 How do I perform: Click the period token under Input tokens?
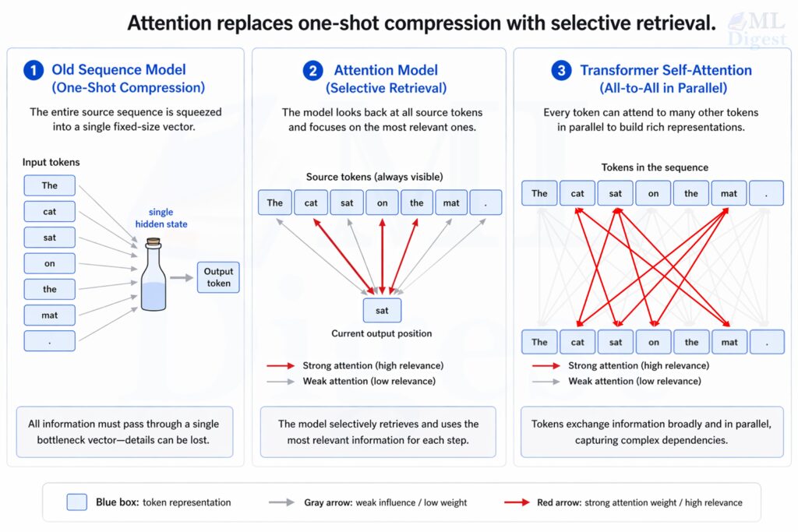[x=50, y=340]
